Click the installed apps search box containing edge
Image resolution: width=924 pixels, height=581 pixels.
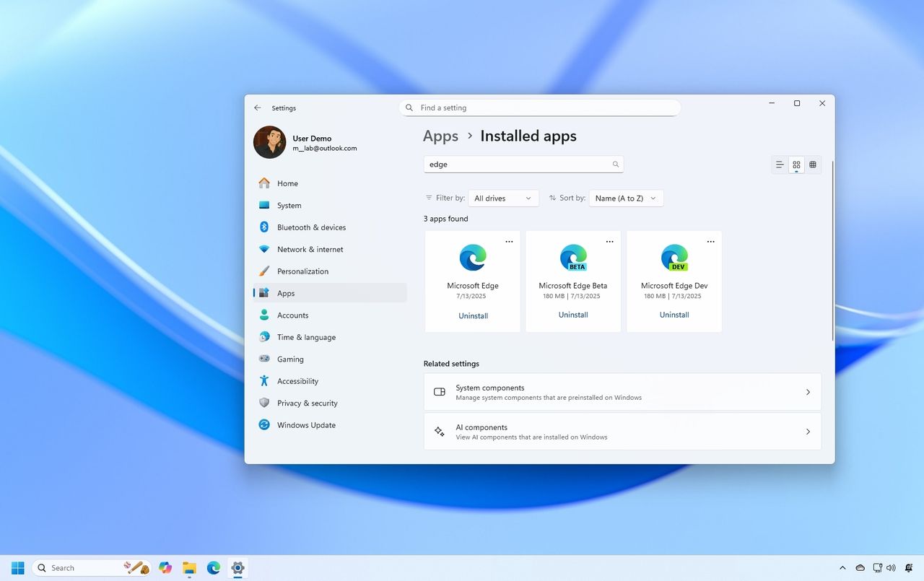(523, 165)
